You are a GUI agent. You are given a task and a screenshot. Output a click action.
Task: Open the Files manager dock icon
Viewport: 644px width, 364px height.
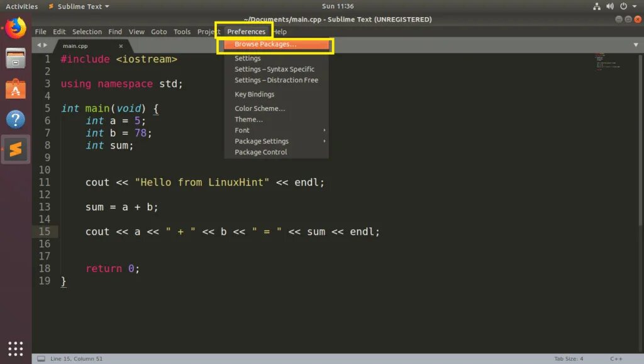(16, 58)
